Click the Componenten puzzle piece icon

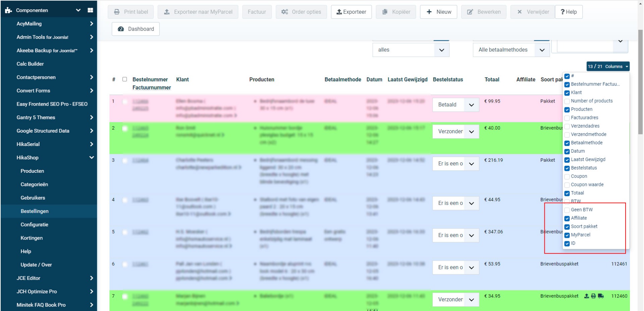click(x=8, y=10)
